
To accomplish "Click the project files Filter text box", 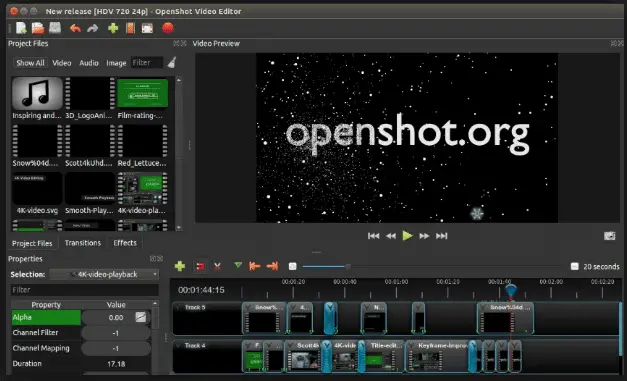I will coord(147,63).
